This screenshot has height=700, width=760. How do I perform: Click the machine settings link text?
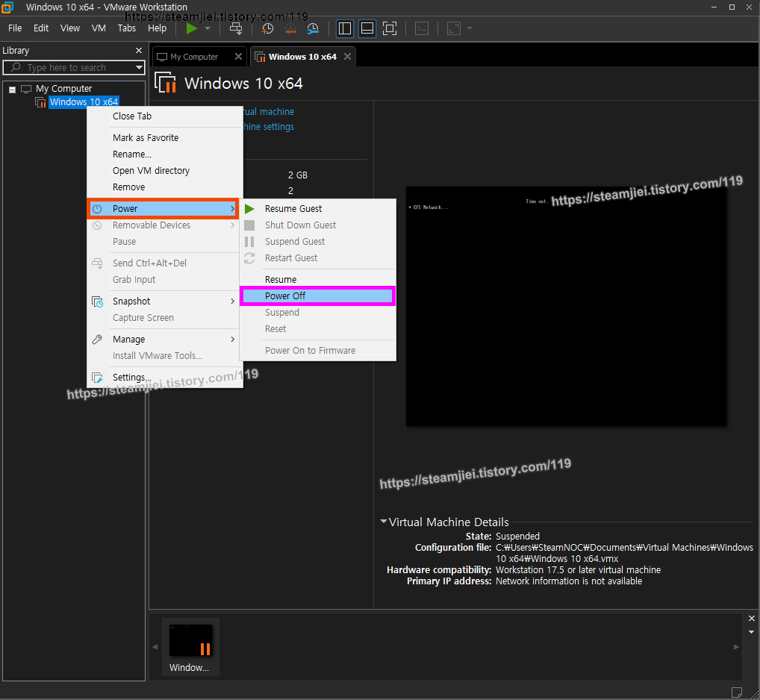(x=269, y=127)
